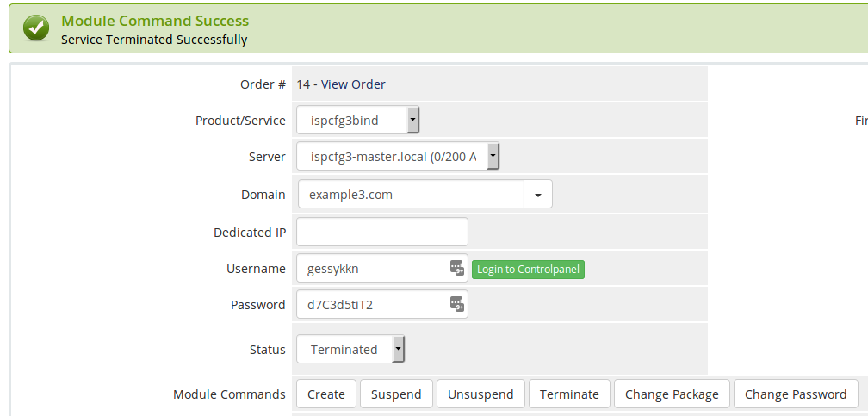Open the Domain caret dropdown button
Viewport: 868px width, 416px height.
(x=538, y=195)
